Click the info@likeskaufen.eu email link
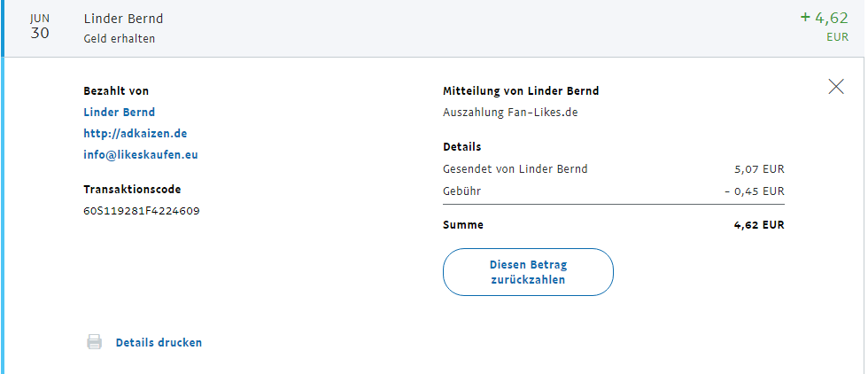 (x=141, y=154)
